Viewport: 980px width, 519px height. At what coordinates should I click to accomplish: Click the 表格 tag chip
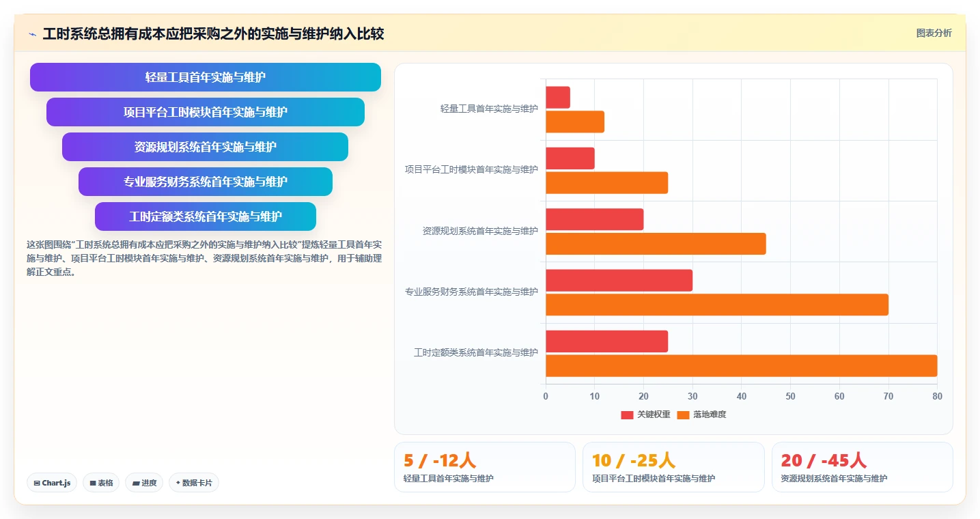tap(101, 483)
